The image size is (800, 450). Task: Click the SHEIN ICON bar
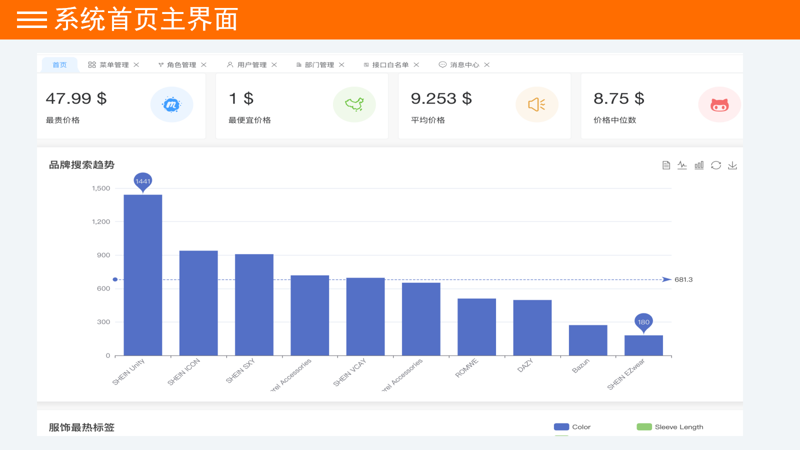[x=198, y=303]
